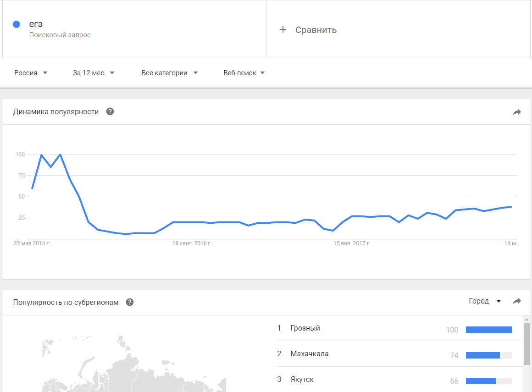This screenshot has height=392, width=532.
Task: Change the Веб-поиск search type
Action: 244,73
